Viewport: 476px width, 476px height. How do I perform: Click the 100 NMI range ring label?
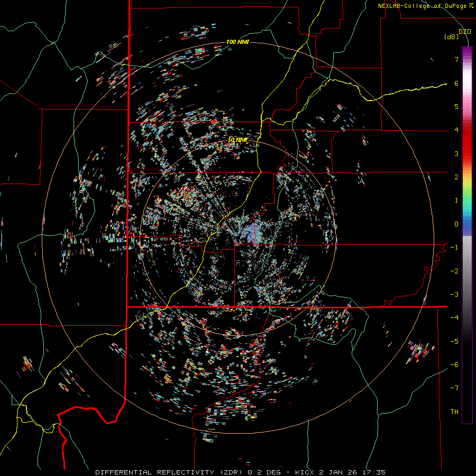[237, 42]
